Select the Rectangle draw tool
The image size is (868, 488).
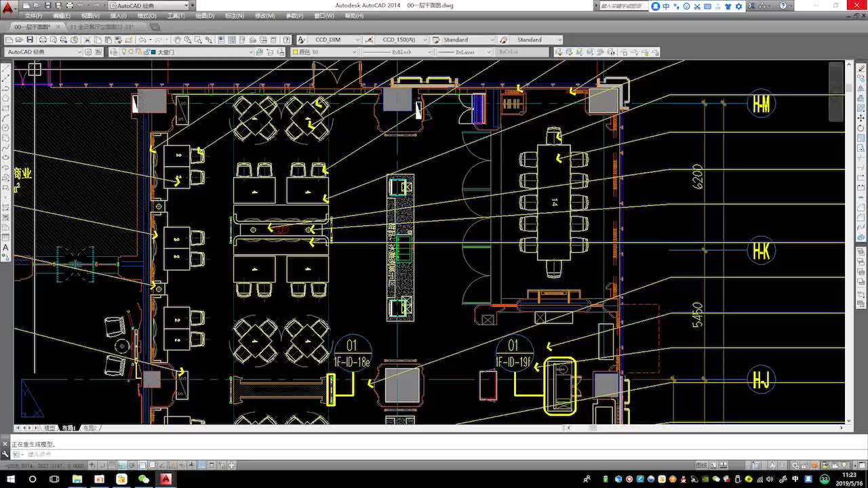tap(6, 108)
